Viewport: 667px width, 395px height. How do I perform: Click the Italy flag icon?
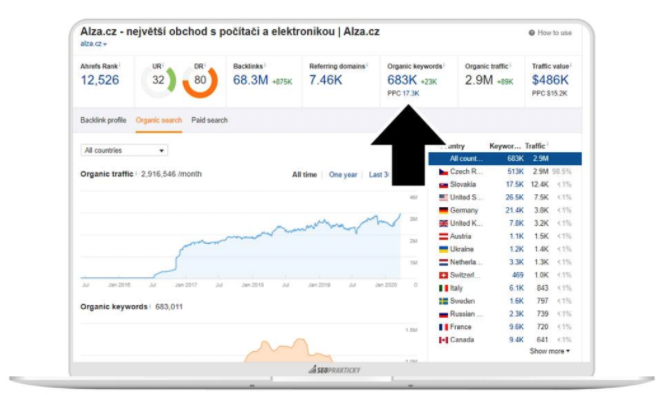tap(443, 288)
